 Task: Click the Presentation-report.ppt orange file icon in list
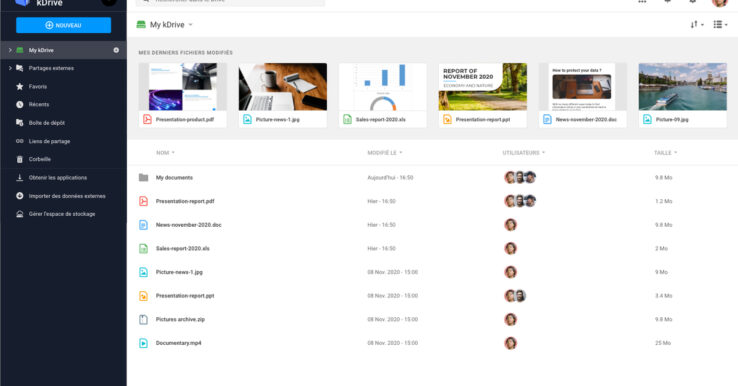click(x=144, y=296)
